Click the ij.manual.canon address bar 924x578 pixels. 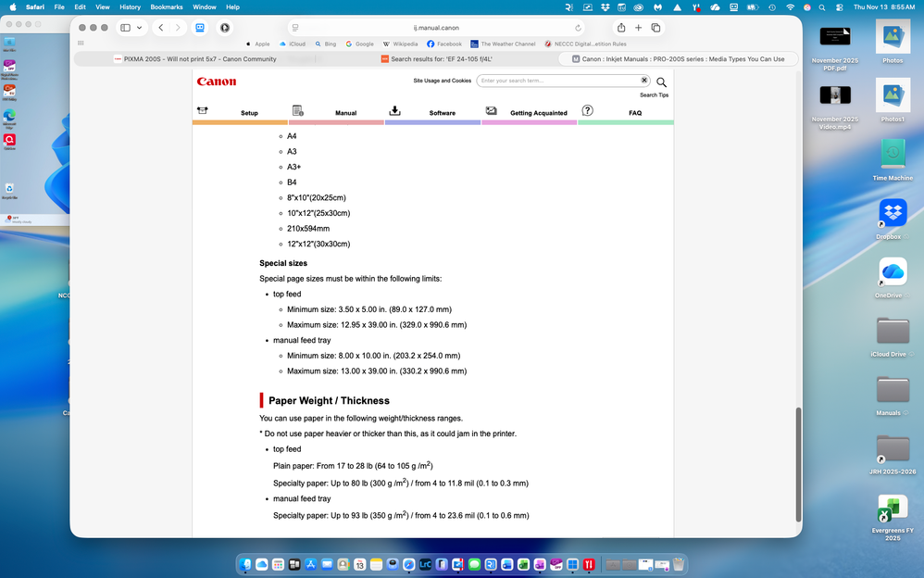435,28
